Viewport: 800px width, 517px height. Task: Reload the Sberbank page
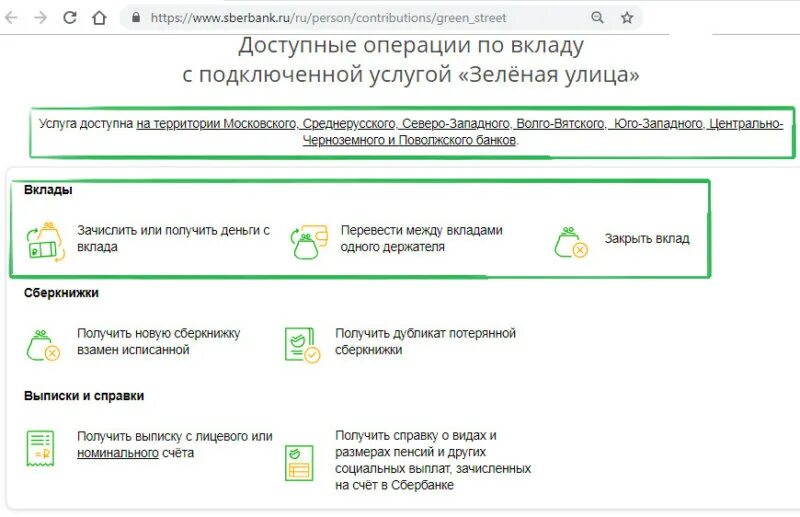click(x=70, y=18)
